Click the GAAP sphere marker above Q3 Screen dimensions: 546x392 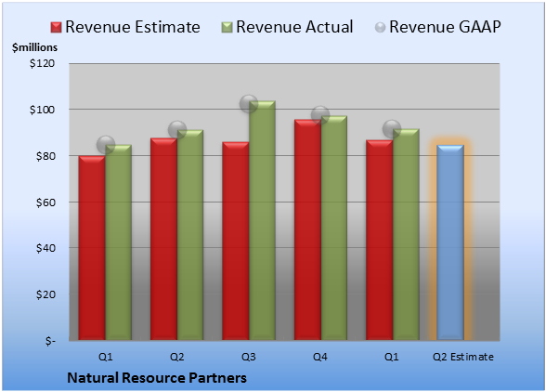249,103
